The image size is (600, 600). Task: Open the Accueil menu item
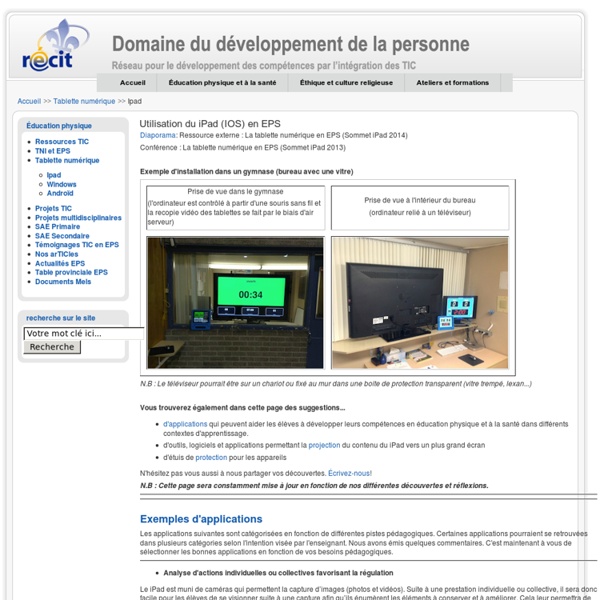[132, 83]
